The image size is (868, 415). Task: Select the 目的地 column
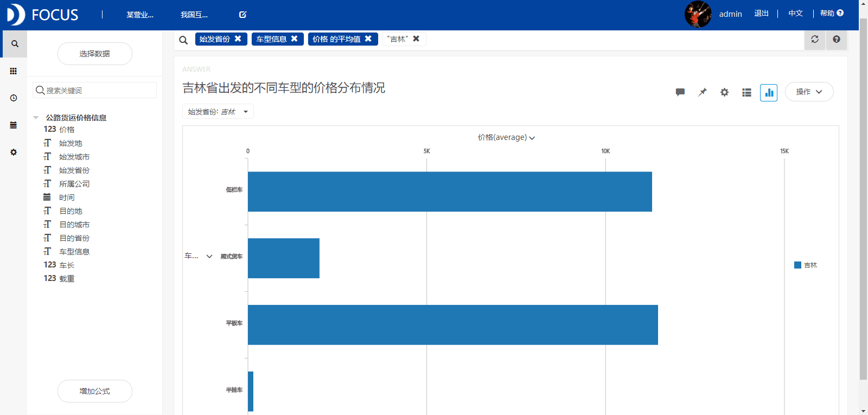[71, 211]
